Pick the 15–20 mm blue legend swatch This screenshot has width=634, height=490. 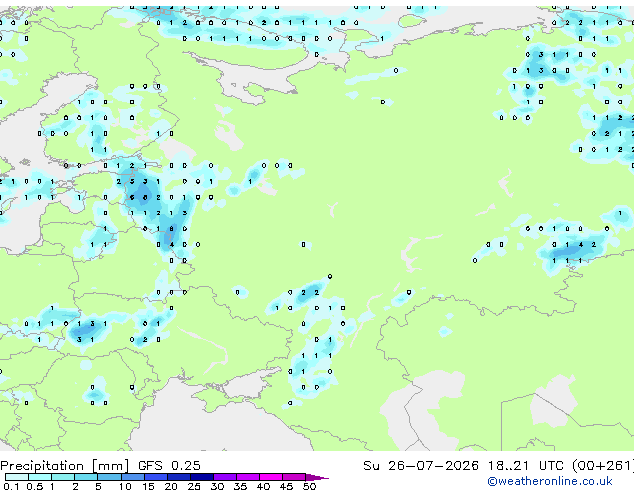pyautogui.click(x=156, y=477)
